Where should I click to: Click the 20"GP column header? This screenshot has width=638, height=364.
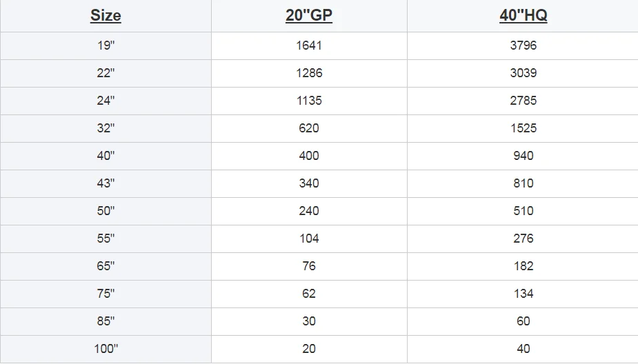point(309,16)
